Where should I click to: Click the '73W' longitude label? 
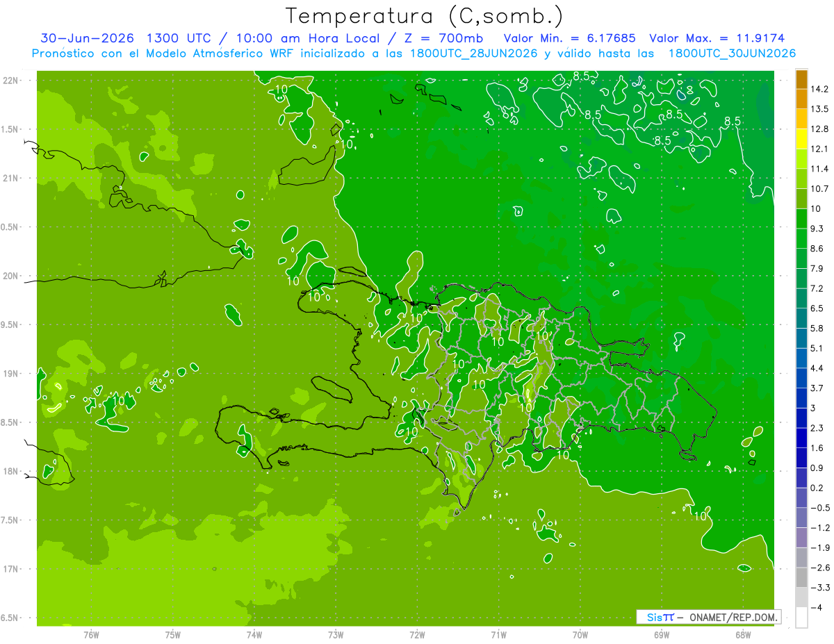click(336, 634)
